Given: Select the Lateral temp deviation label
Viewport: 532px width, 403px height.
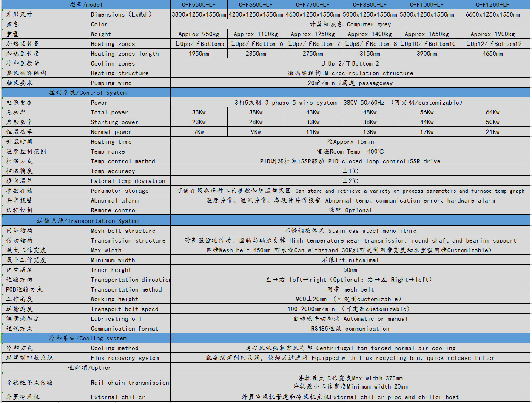Looking at the screenshot, I should click(x=128, y=181).
